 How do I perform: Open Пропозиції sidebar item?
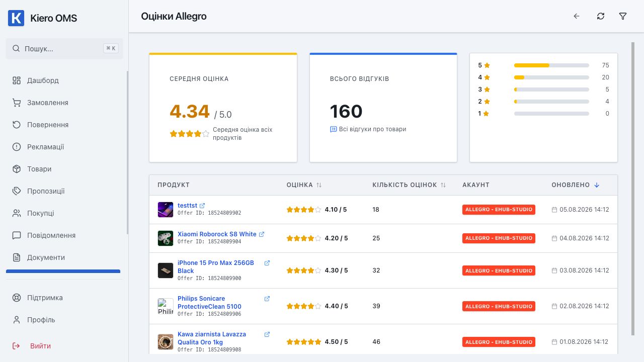(x=63, y=191)
